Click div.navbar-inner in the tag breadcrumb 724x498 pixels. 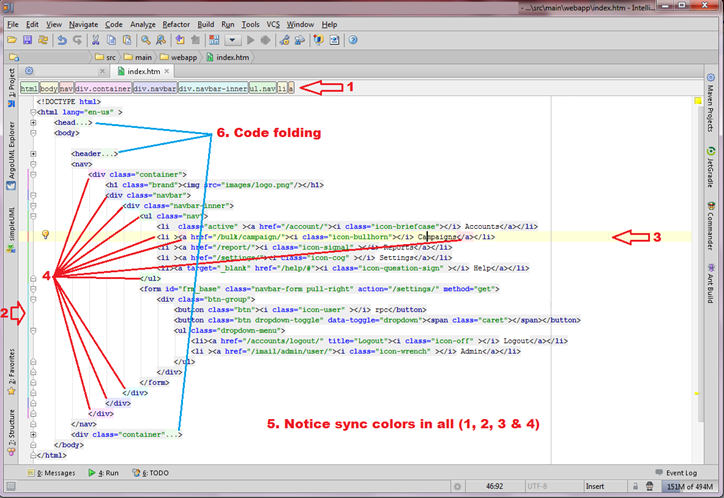click(x=212, y=88)
